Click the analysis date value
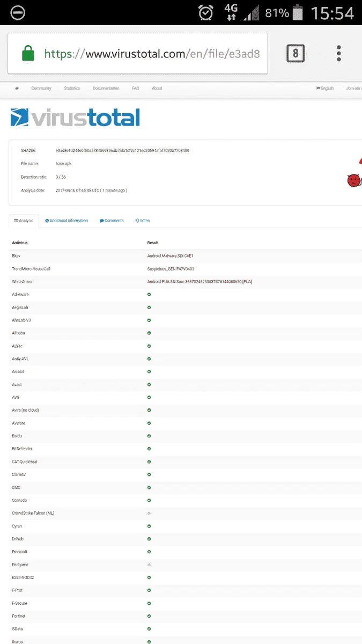 [x=91, y=190]
